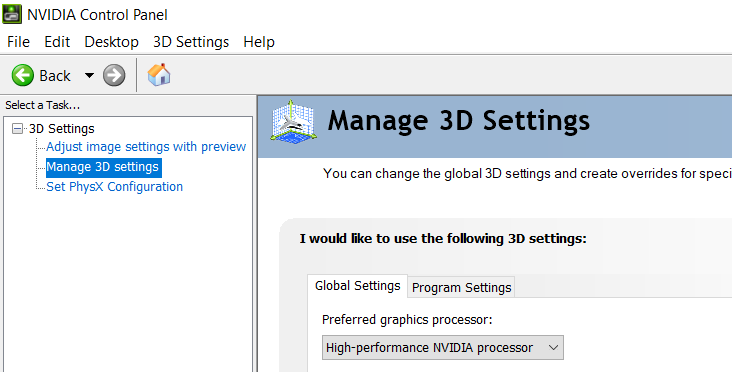Switch to the Program Settings tab
This screenshot has height=372, width=732.
tap(462, 288)
